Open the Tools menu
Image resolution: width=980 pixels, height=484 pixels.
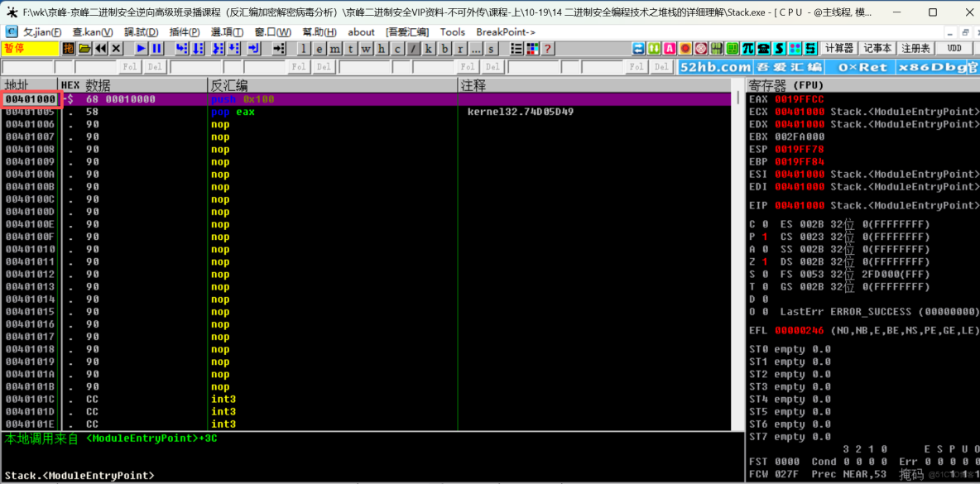453,31
